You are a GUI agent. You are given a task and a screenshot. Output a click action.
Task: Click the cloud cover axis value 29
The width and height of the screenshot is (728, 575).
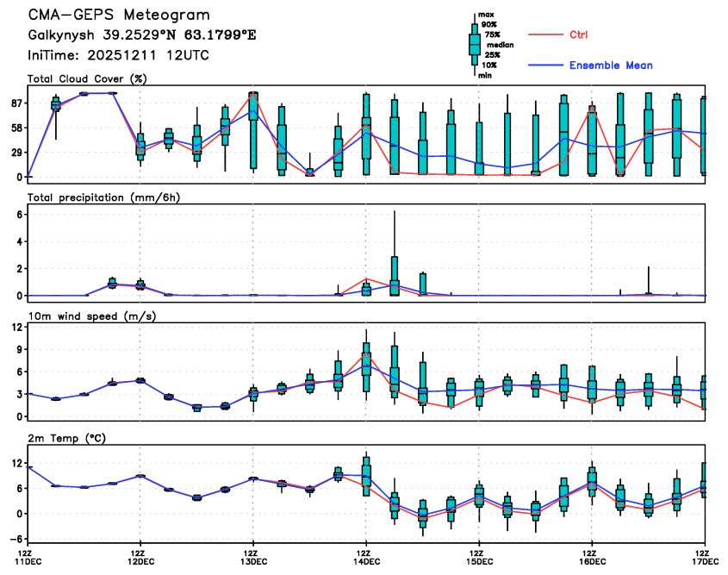coord(16,153)
